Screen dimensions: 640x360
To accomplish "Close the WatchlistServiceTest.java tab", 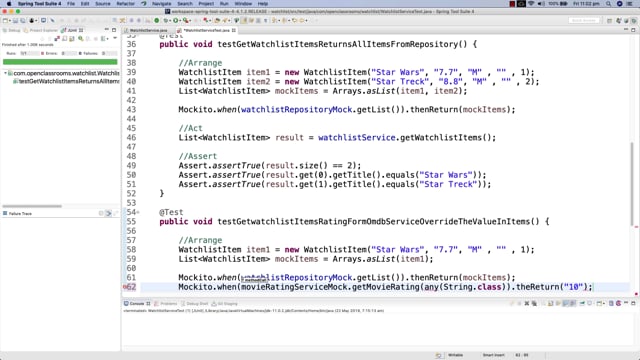I will tap(233, 30).
